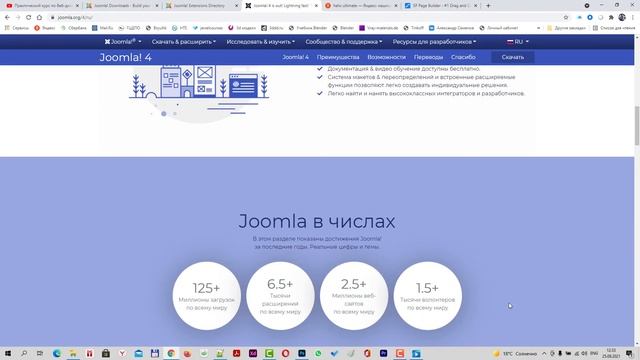Open File Explorer from the taskbar
The height and width of the screenshot is (360, 640).
pyautogui.click(x=73, y=353)
